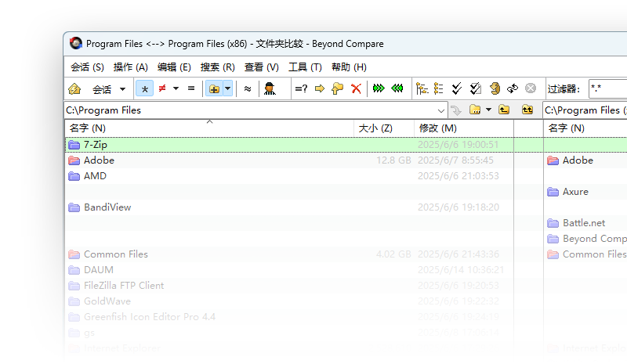
Task: Click the Compare Contents =? icon
Action: (x=301, y=88)
